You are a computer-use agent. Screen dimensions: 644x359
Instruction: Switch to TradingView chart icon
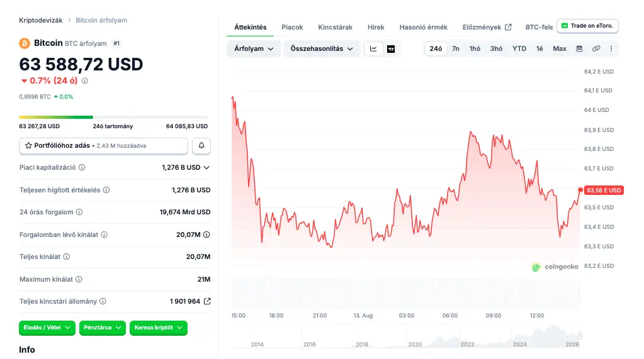point(391,49)
